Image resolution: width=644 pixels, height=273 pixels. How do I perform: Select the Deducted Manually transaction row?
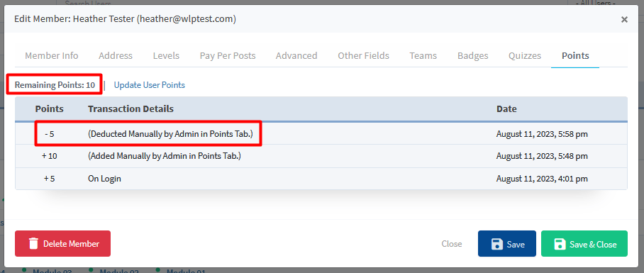coord(321,133)
